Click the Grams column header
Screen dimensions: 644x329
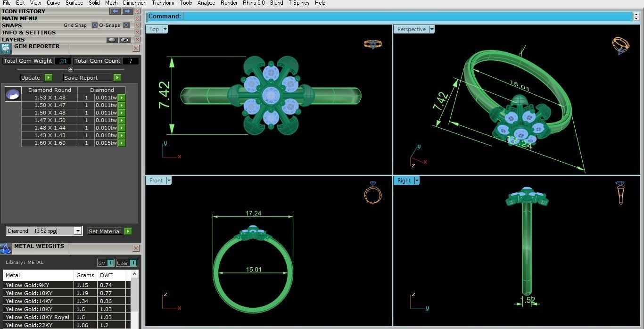click(x=85, y=275)
